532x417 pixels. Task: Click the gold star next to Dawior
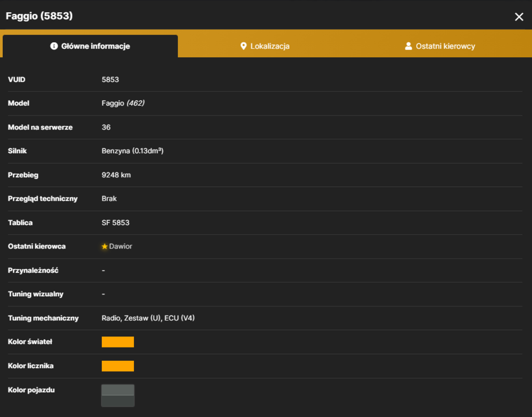click(x=105, y=246)
